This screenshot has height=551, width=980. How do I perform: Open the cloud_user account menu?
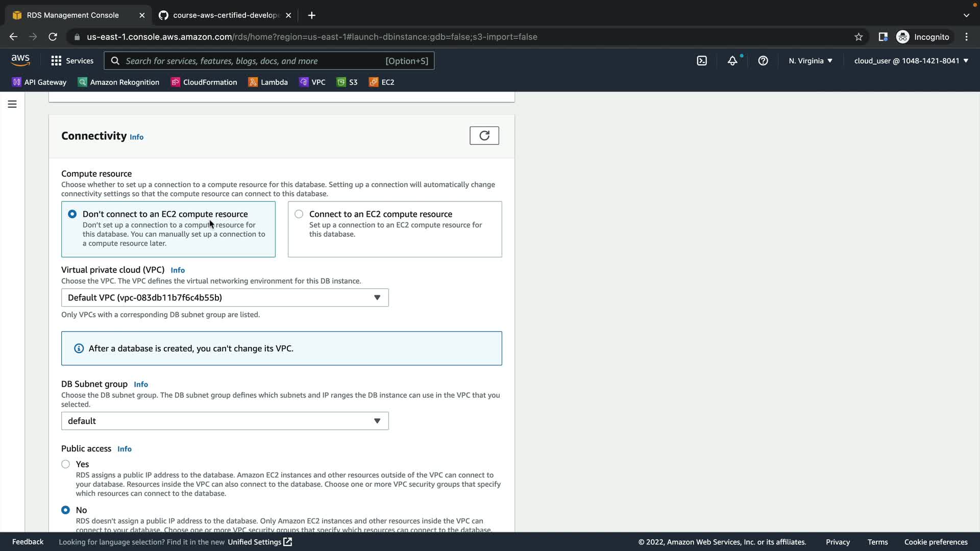(911, 61)
